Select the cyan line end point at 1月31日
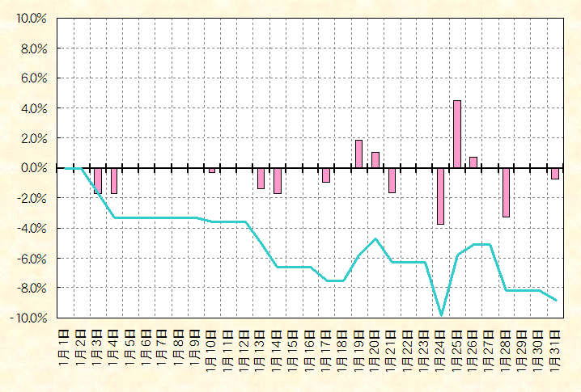The width and height of the screenshot is (581, 392). tap(555, 300)
